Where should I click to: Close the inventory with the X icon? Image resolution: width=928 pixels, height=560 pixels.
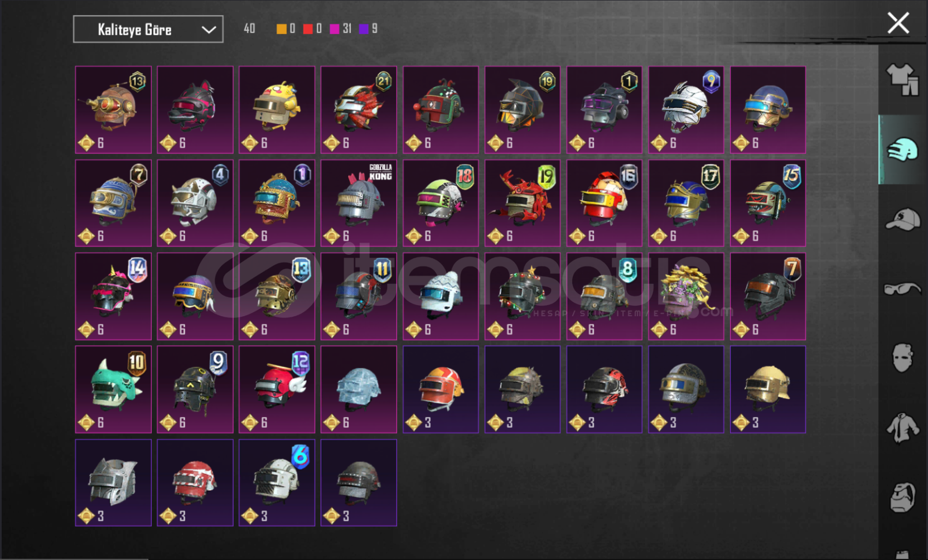(x=898, y=23)
